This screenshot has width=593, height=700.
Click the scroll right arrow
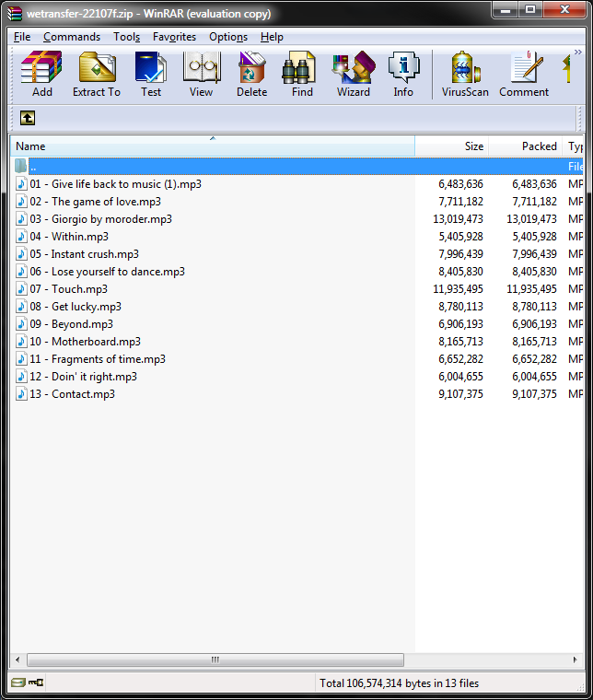click(575, 659)
